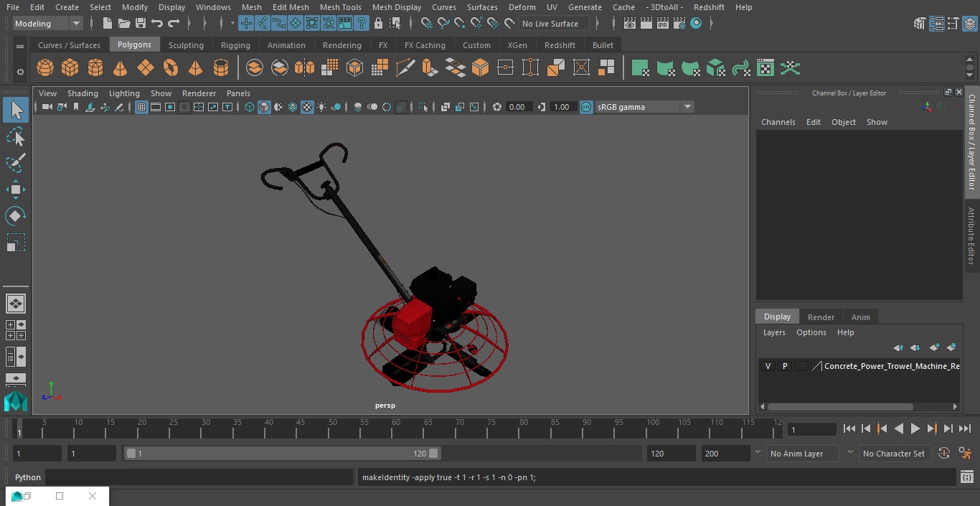This screenshot has height=506, width=980.
Task: Create a polygon torus from the shelf
Action: click(171, 68)
